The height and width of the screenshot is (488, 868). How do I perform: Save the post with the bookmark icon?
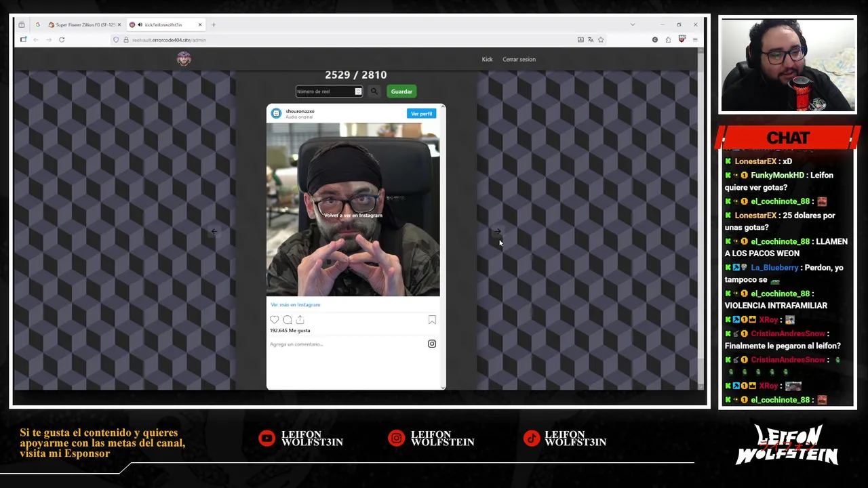point(432,320)
